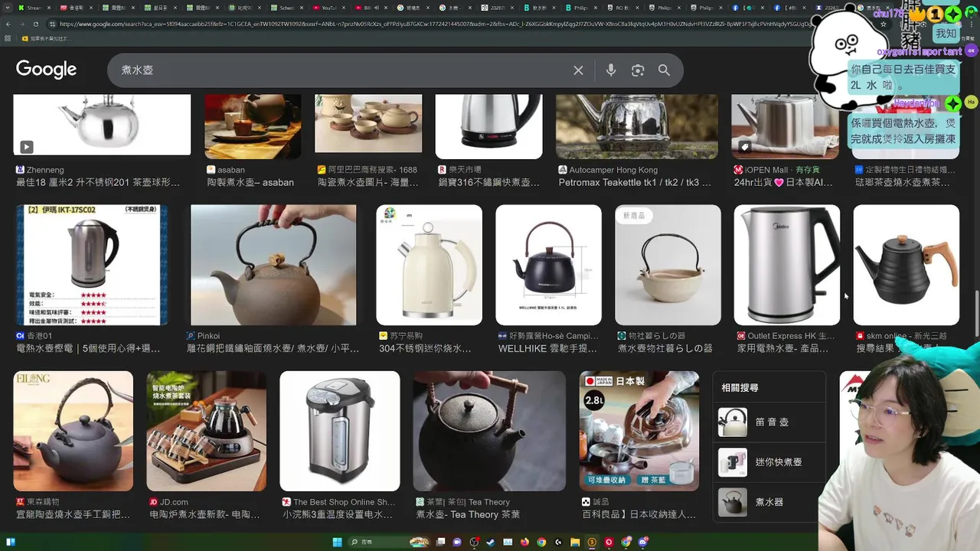The height and width of the screenshot is (551, 980).
Task: Open black gooseneck kettle with wood handle
Action: point(906,265)
